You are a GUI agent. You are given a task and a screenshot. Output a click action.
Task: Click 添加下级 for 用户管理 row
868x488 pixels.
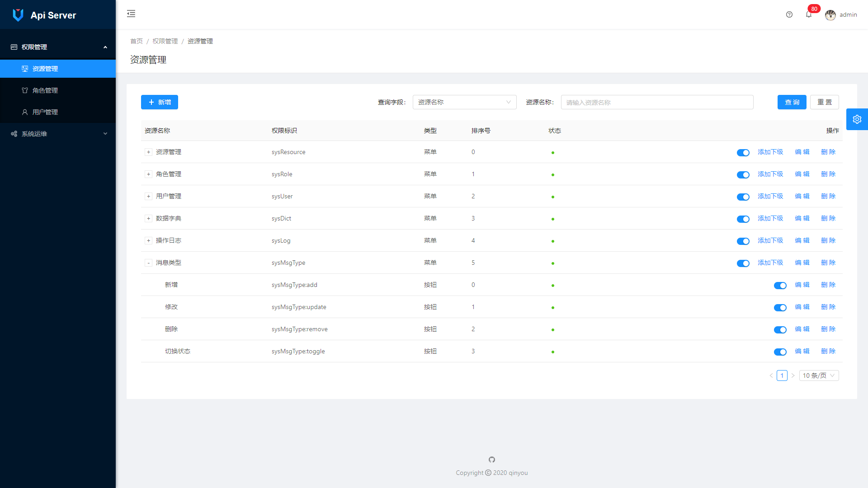770,196
